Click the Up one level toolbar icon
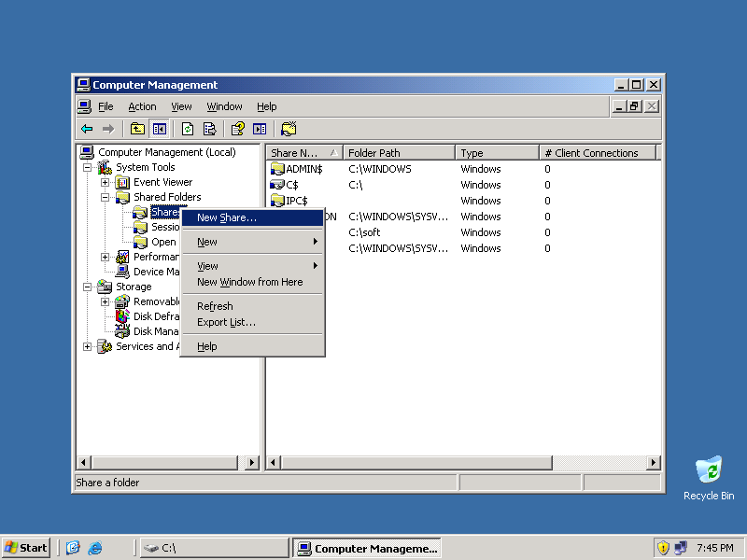 137,129
